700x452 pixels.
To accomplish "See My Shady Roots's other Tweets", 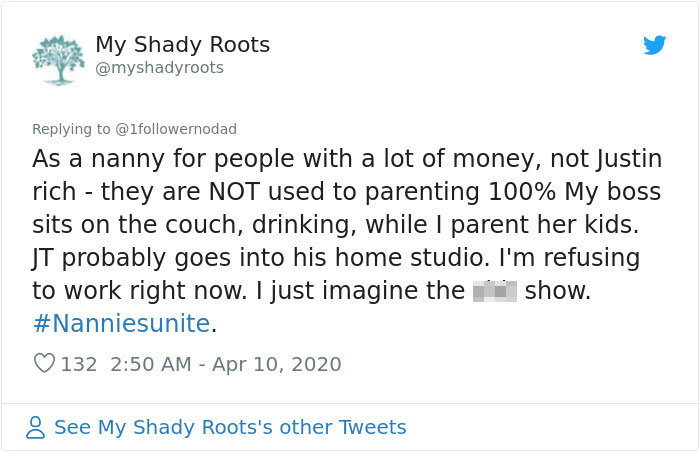I will point(230,428).
